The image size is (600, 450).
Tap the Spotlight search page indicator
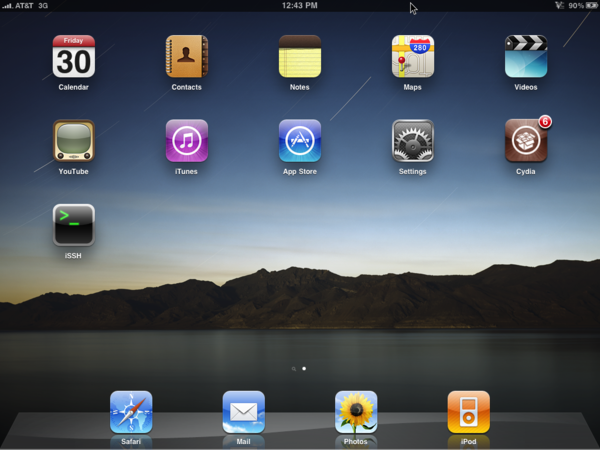point(293,369)
